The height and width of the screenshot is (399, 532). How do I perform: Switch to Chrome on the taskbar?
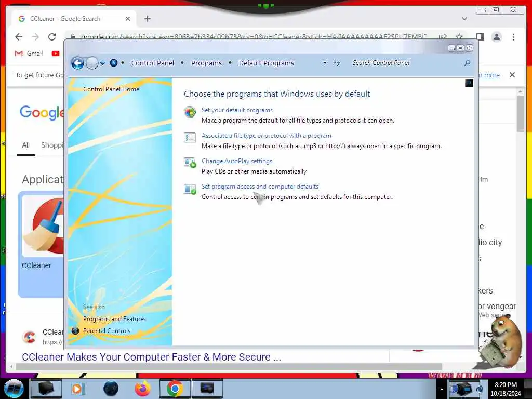[x=175, y=389]
